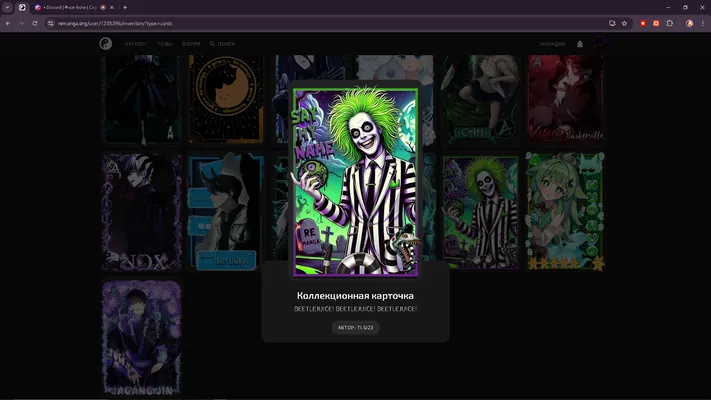Click the ReManga yin-yang logo
This screenshot has width=711, height=400.
pos(106,44)
